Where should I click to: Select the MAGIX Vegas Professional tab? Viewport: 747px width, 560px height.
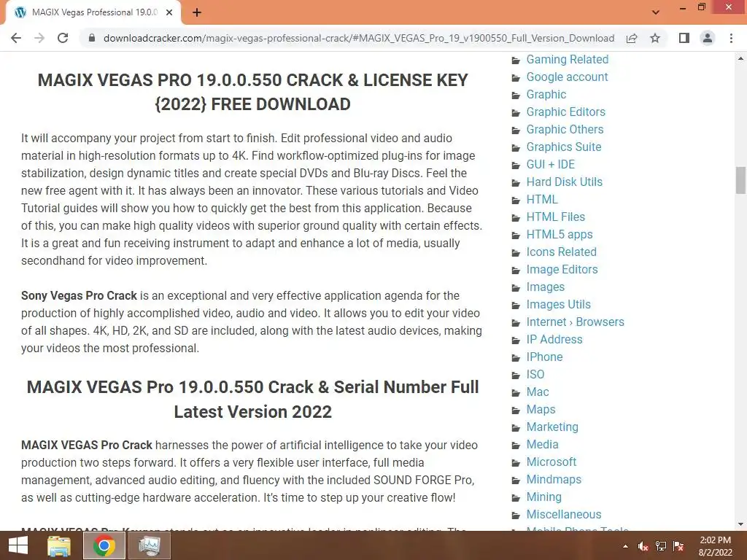[x=93, y=12]
